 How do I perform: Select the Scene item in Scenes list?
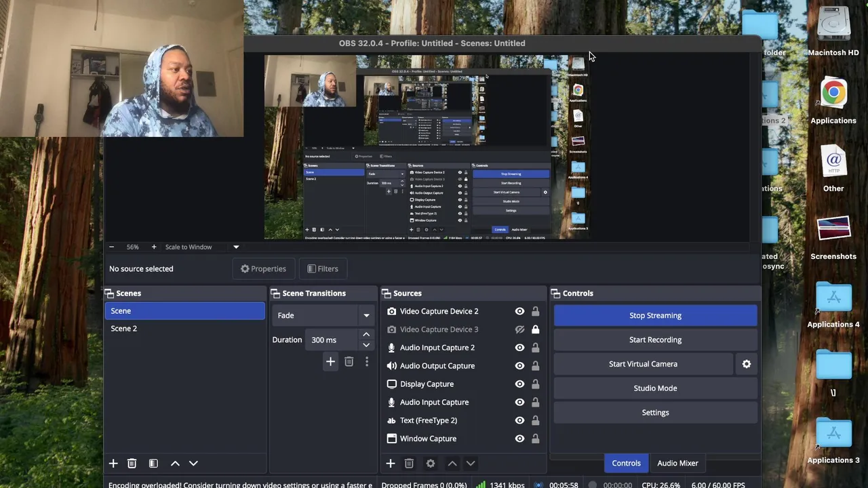coord(184,311)
